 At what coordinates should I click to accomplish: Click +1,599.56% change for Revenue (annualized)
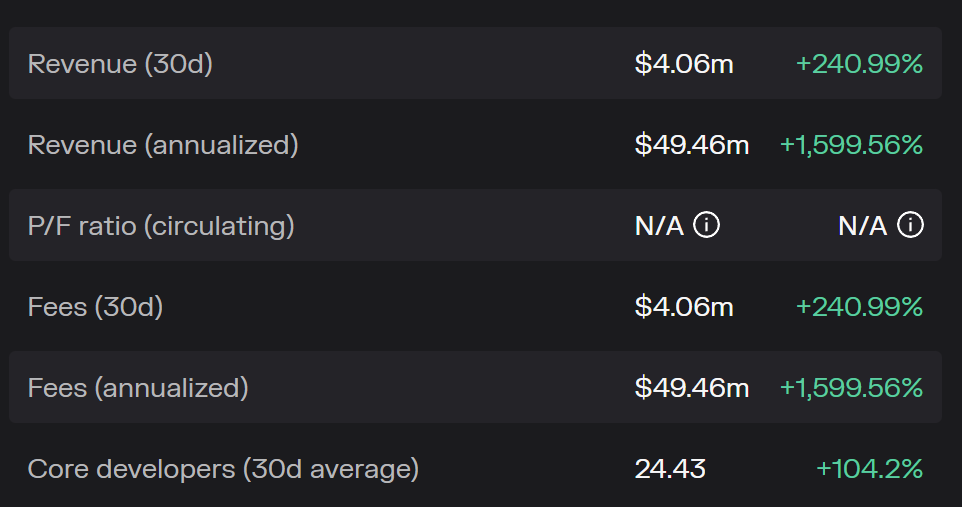click(851, 145)
